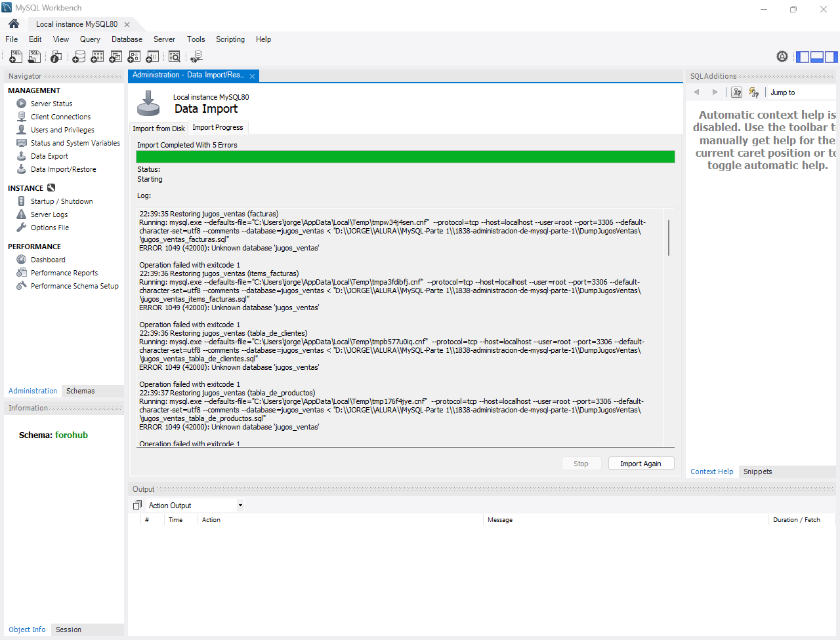The height and width of the screenshot is (640, 840).
Task: Toggle the right SQL Additions sidebar visibility
Action: [831, 57]
